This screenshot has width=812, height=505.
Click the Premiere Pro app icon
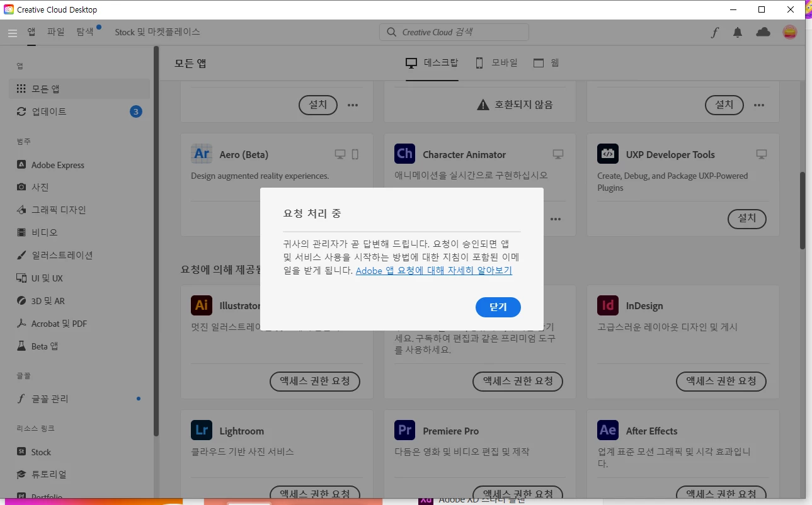pos(404,430)
